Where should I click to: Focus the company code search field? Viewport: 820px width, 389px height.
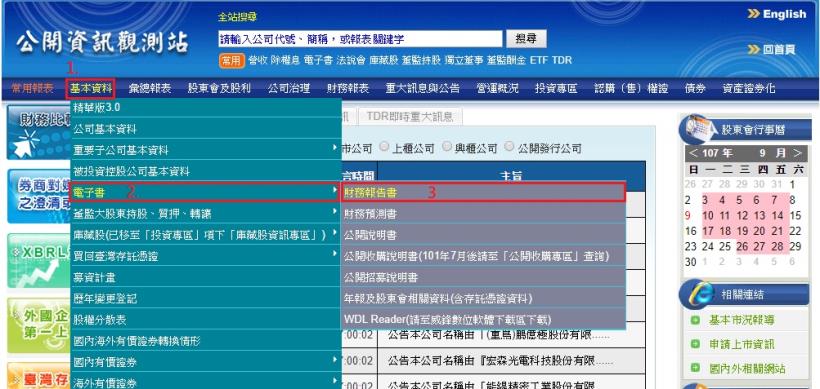tap(360, 39)
